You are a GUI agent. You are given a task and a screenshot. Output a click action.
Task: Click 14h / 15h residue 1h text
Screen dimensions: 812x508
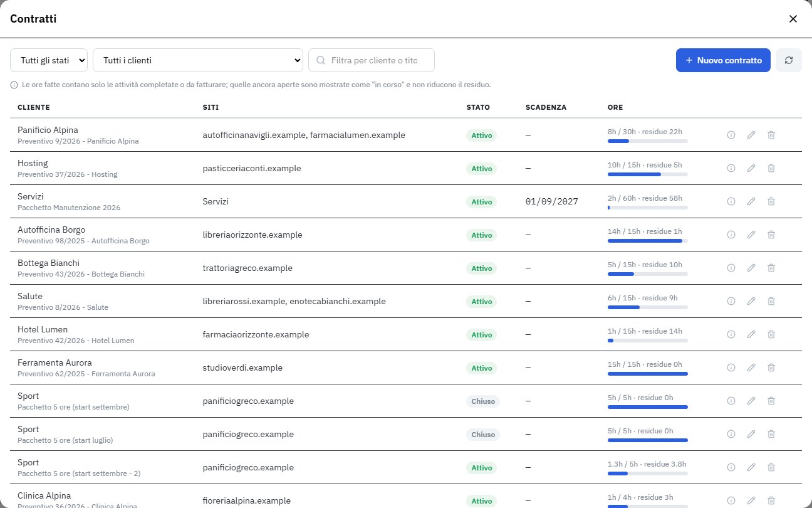[x=645, y=231]
